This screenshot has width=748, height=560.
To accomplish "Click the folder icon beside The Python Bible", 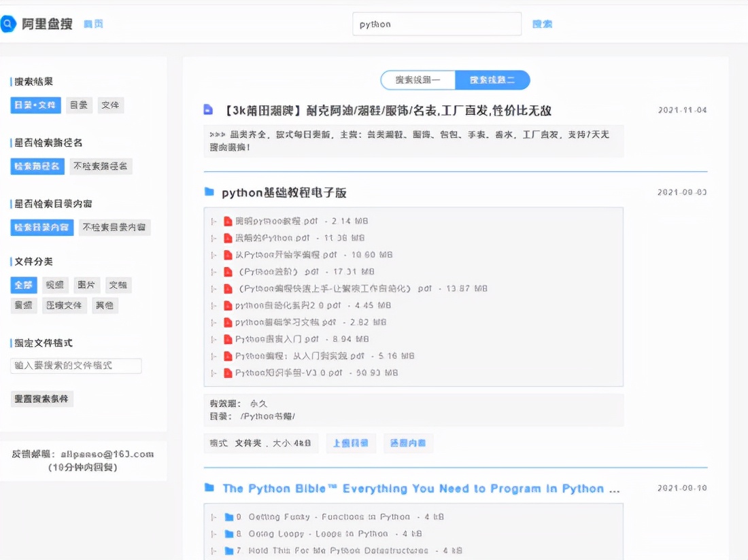I will pyautogui.click(x=209, y=487).
